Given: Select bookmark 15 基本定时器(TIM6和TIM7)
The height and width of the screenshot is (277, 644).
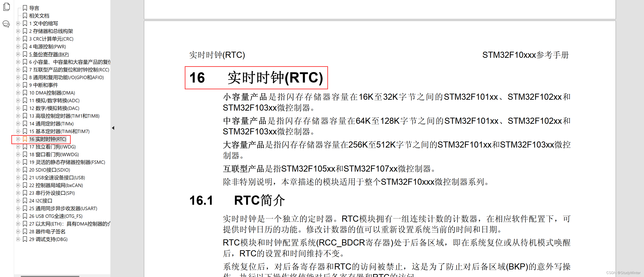Looking at the screenshot, I should point(59,131).
